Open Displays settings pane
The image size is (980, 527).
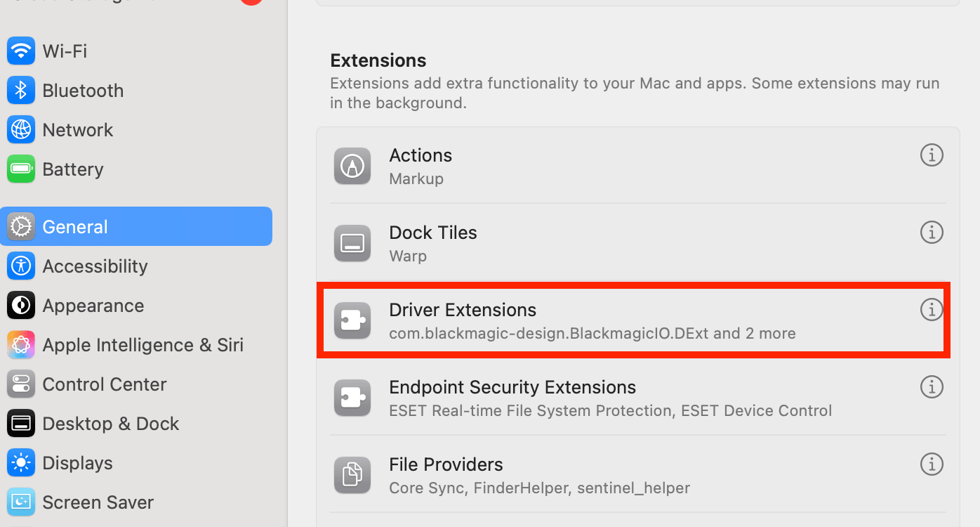pos(77,463)
